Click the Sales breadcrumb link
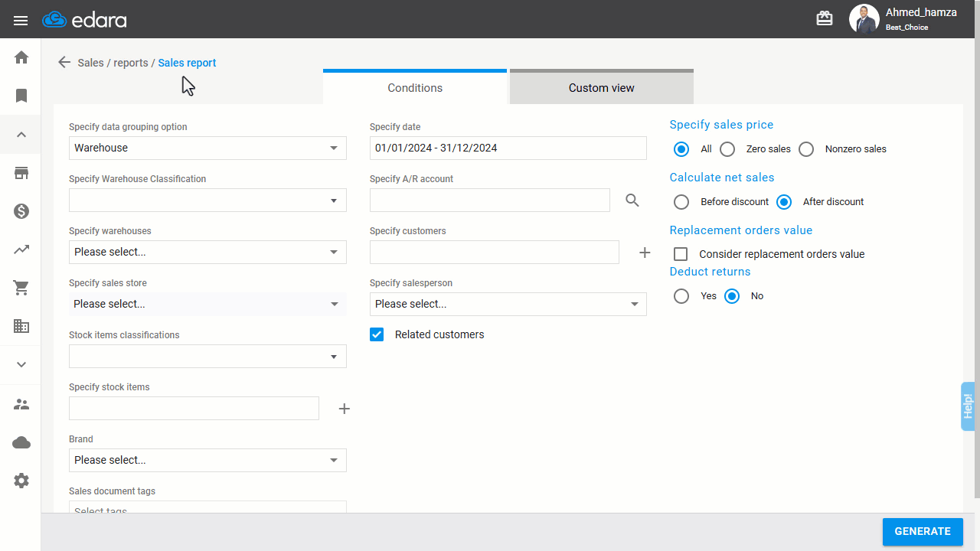This screenshot has height=551, width=980. pyautogui.click(x=90, y=63)
